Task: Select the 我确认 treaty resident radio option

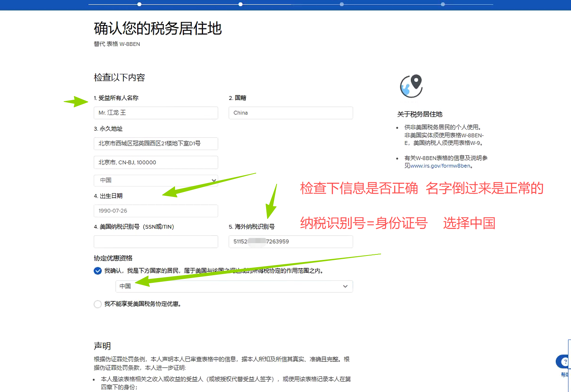Action: (x=98, y=271)
